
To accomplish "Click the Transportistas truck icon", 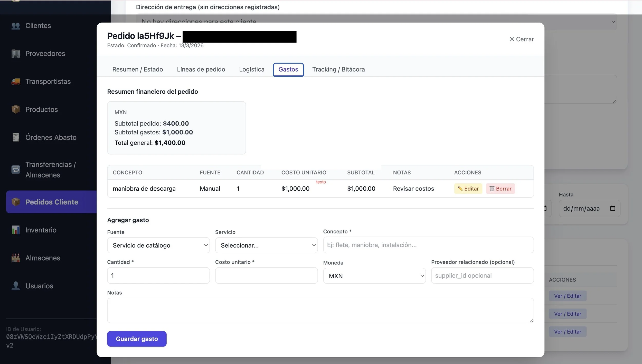I will click(16, 82).
